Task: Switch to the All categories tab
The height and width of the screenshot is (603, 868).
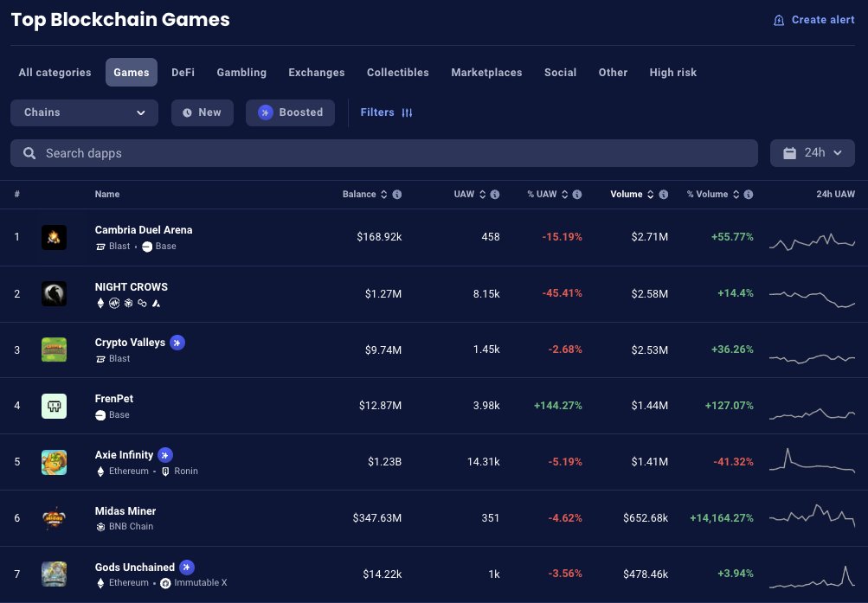Action: tap(55, 73)
